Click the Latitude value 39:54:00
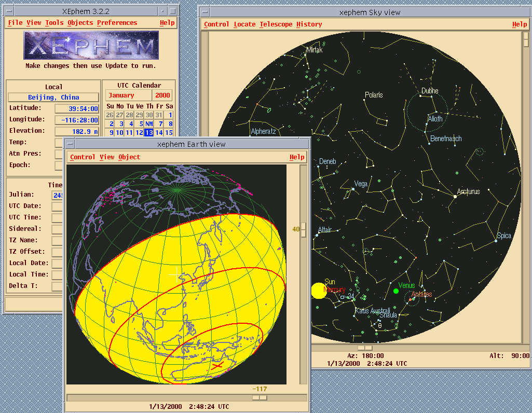The width and height of the screenshot is (532, 413). click(77, 108)
